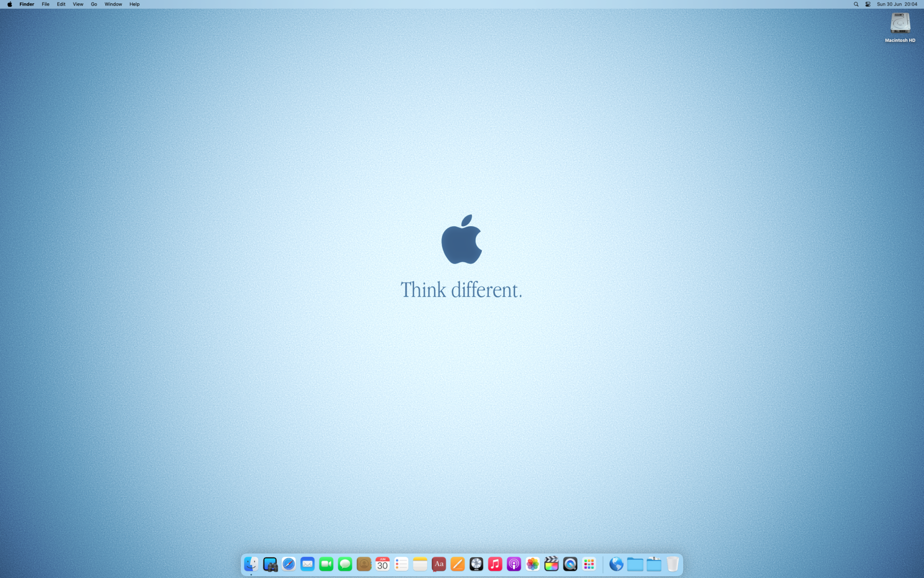Launch FaceTime from the Dock
Screen dimensions: 924x578
coord(326,564)
